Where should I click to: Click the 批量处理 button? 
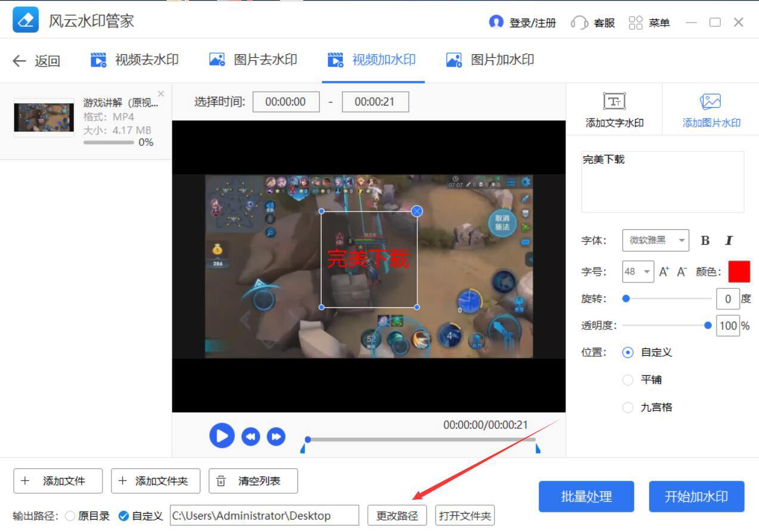(x=586, y=497)
